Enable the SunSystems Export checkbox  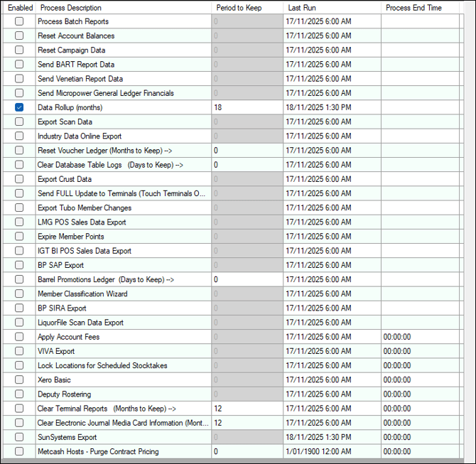[x=19, y=437]
